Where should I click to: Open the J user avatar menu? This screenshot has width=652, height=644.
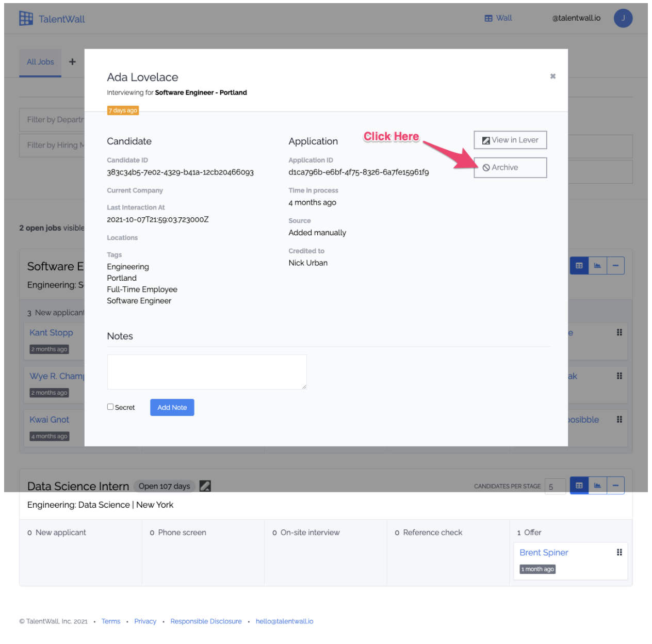[623, 18]
